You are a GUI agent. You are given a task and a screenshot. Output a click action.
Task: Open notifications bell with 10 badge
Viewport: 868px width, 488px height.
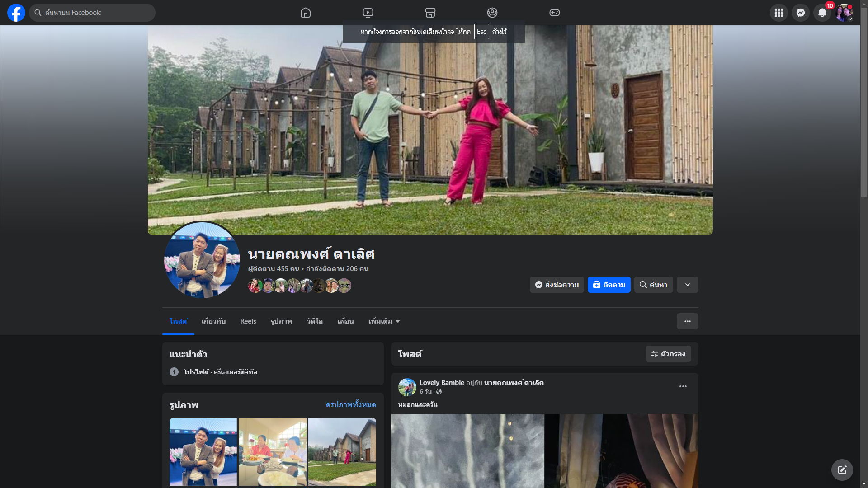click(822, 13)
